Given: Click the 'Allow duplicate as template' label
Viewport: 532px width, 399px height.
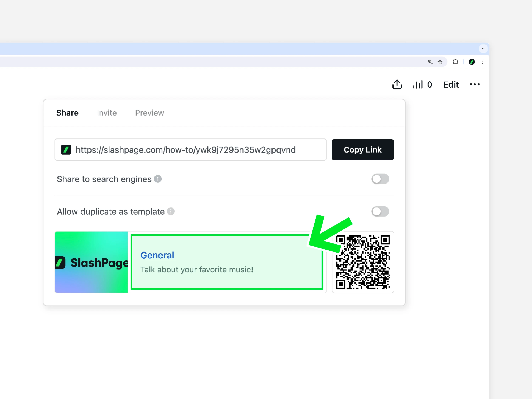Looking at the screenshot, I should click(111, 212).
